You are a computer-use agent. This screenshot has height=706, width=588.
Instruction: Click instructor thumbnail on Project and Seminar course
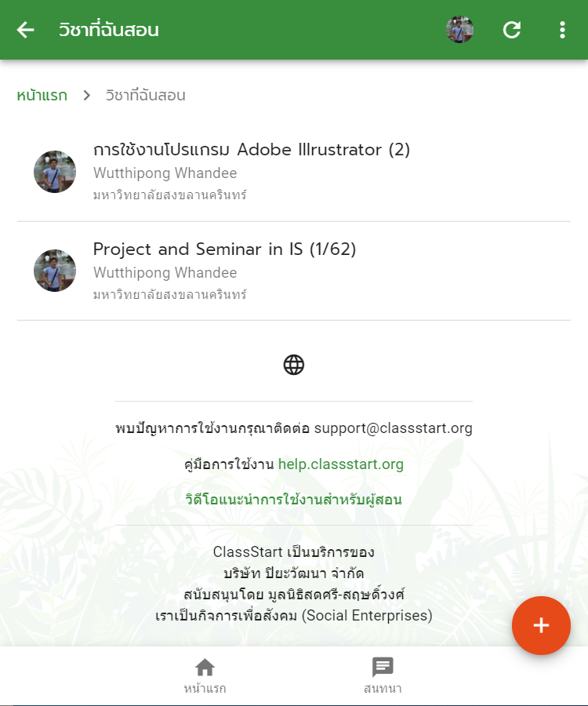click(x=55, y=271)
